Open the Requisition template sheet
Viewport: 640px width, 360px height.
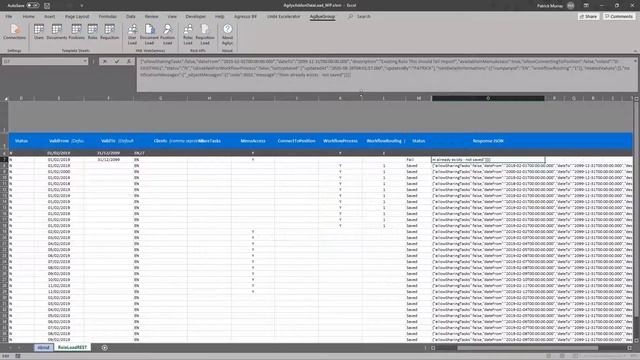(x=109, y=32)
